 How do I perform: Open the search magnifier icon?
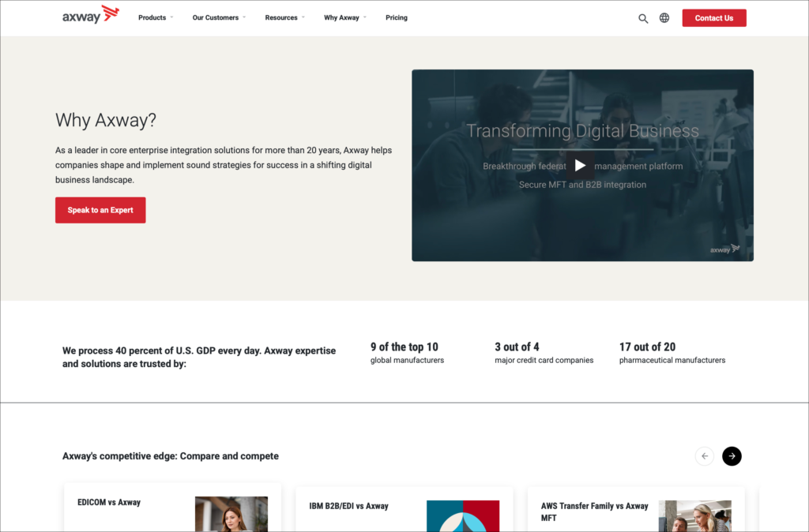click(643, 18)
